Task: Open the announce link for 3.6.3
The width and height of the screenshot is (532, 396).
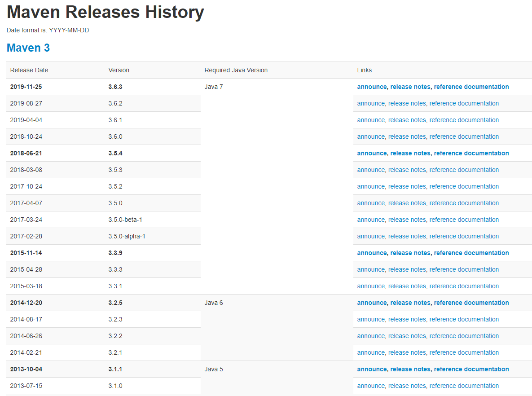Action: (x=372, y=87)
